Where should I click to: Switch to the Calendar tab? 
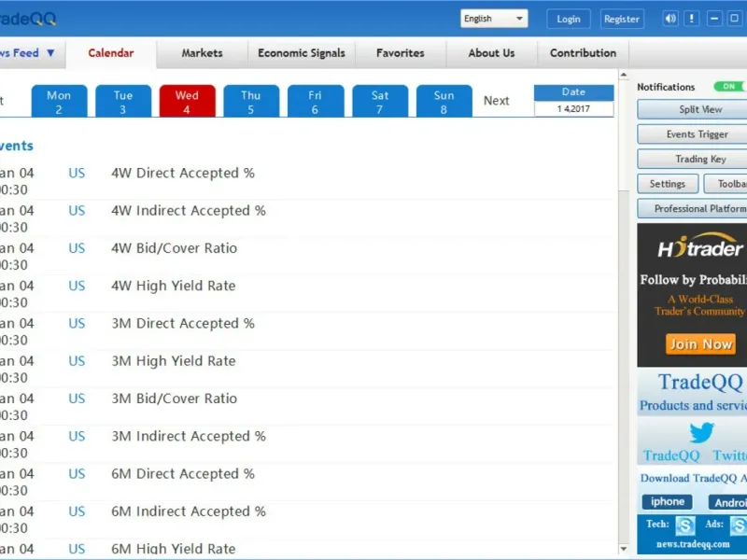click(x=111, y=53)
